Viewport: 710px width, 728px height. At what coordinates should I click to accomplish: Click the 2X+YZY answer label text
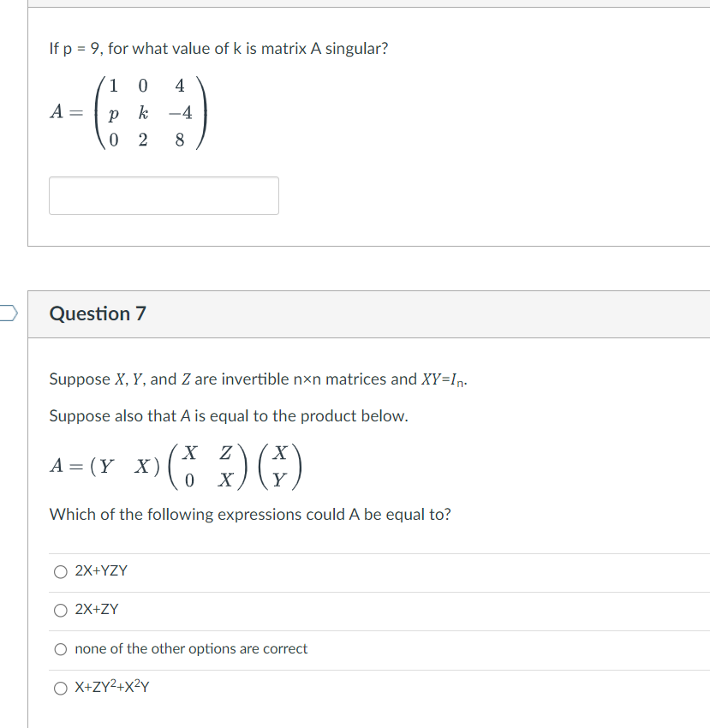pos(100,571)
